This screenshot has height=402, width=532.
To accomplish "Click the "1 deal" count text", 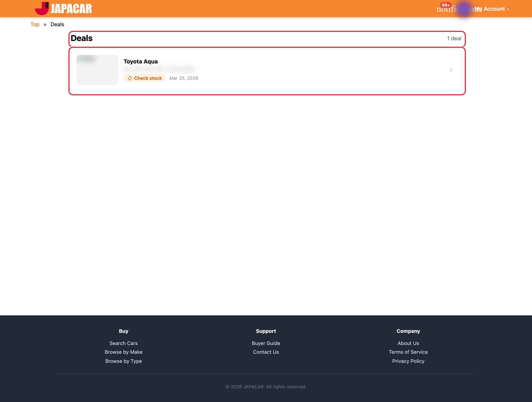I will tap(454, 38).
